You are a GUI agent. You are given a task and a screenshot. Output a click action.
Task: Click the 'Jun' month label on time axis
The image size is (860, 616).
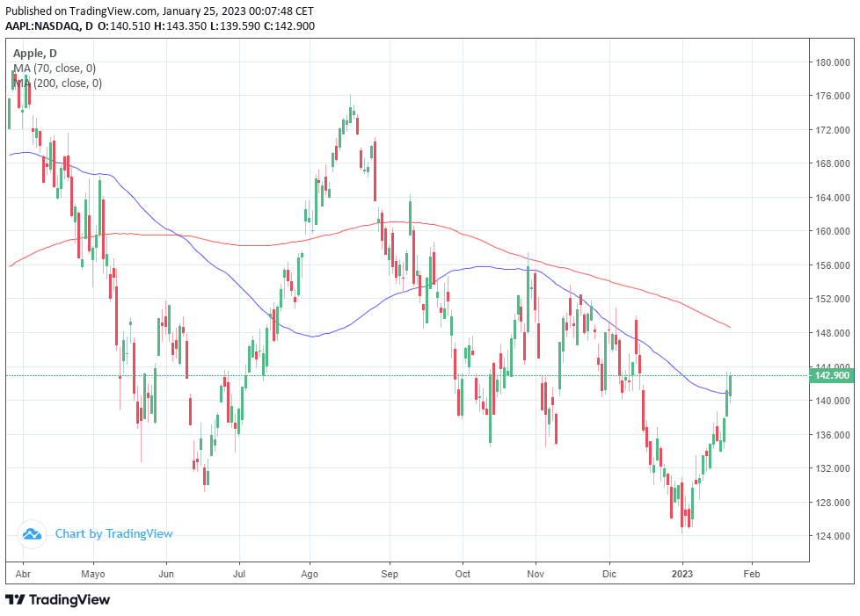click(166, 574)
